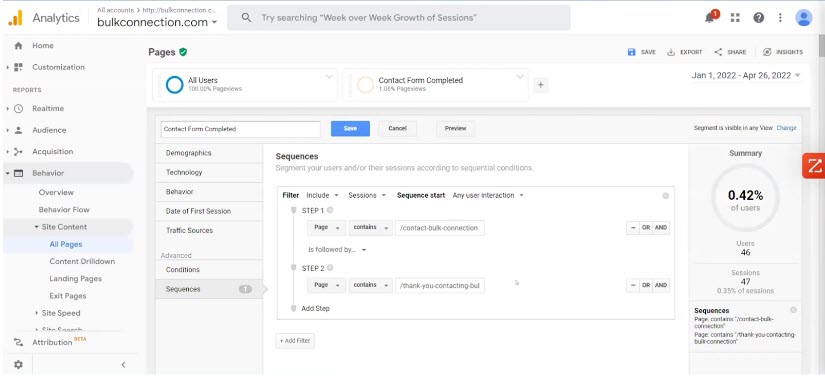The width and height of the screenshot is (825, 376).
Task: Open the is followed by dropdown
Action: 337,250
